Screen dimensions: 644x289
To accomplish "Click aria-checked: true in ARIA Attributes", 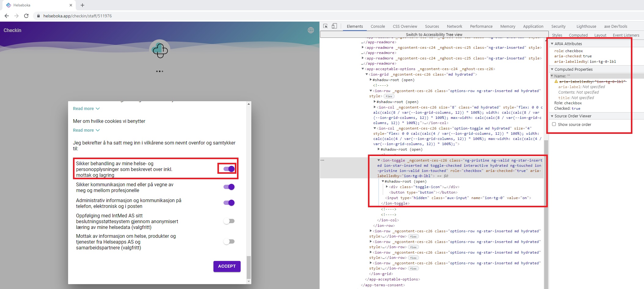I will click(x=573, y=56).
